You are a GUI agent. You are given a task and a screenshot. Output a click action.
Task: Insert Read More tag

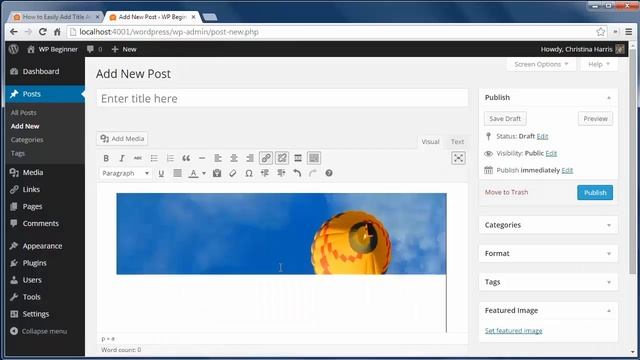298,158
